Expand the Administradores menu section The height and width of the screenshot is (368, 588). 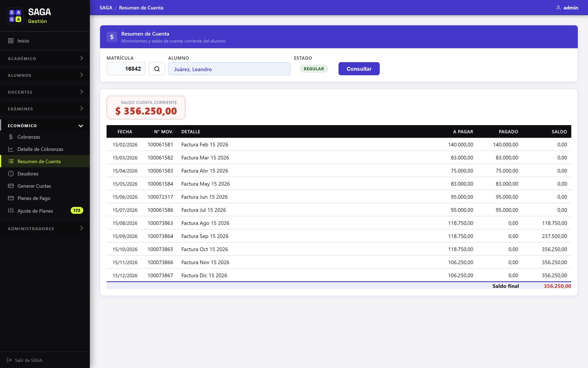(45, 229)
